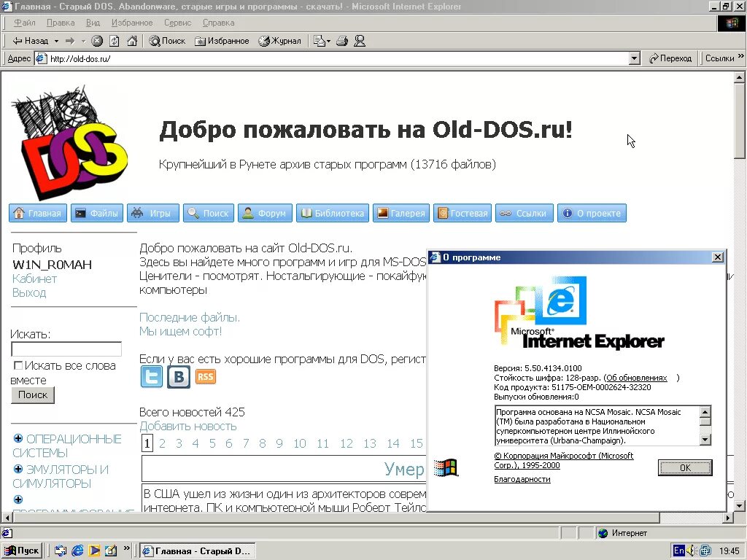Launch Internet Explorer from quick launch
This screenshot has height=560, width=747.
click(x=77, y=551)
